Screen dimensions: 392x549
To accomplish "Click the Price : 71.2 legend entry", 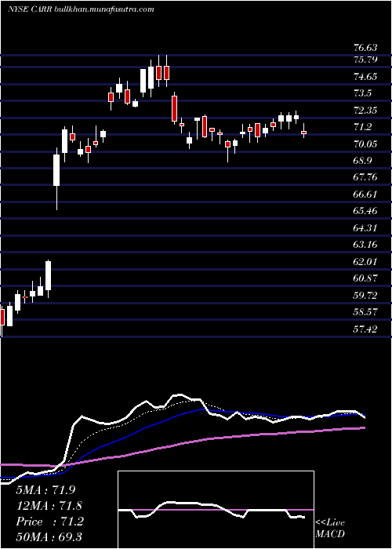I will [x=49, y=522].
